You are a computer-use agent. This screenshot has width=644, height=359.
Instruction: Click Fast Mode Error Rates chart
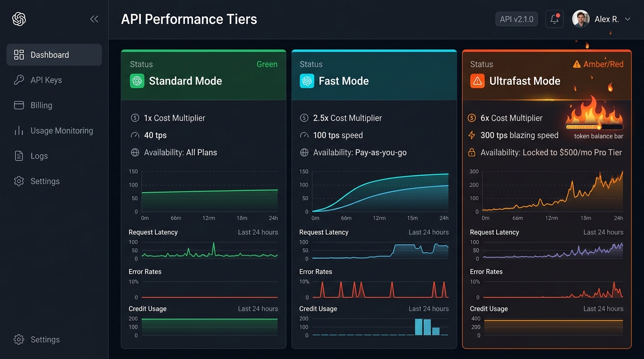click(x=380, y=289)
